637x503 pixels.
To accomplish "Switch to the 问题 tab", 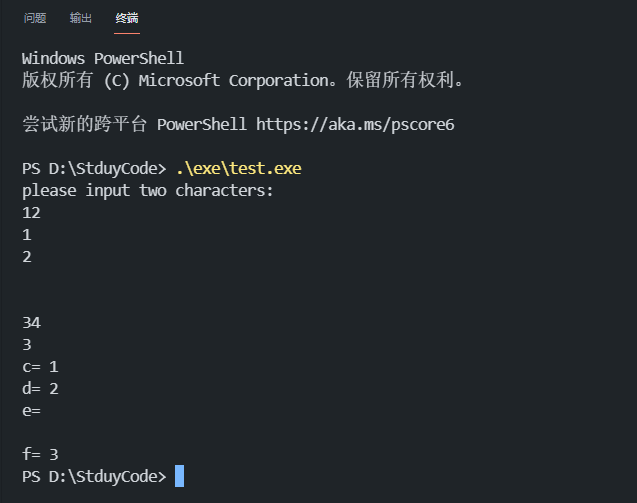I will click(x=35, y=18).
